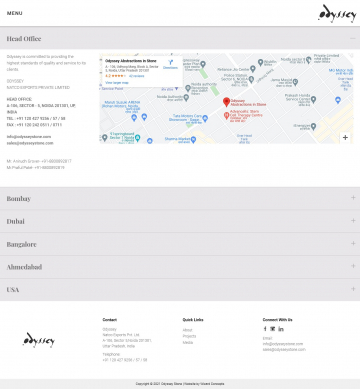Click the Reliance Jio Center map marker
Image resolution: width=360 pixels, height=389 pixels.
pos(253,69)
